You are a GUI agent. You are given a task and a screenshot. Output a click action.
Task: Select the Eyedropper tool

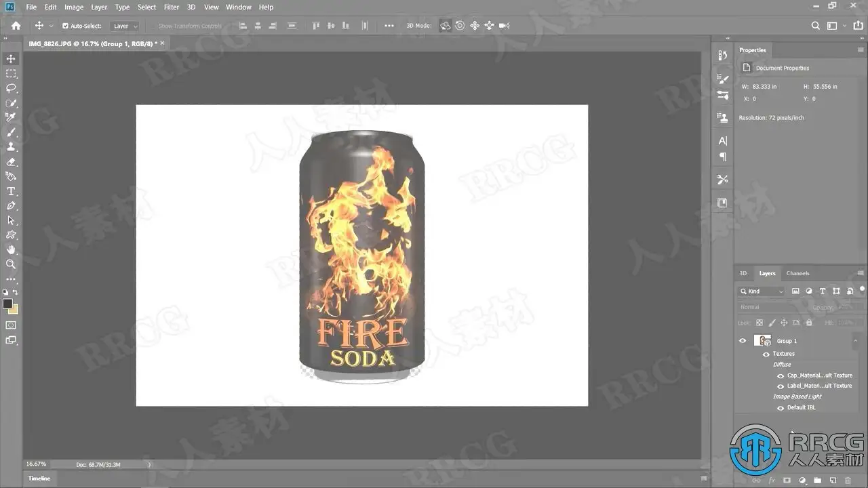(x=11, y=117)
